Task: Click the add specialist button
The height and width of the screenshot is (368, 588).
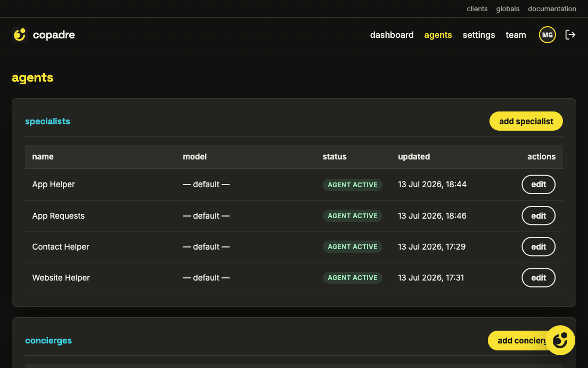Action: click(526, 121)
